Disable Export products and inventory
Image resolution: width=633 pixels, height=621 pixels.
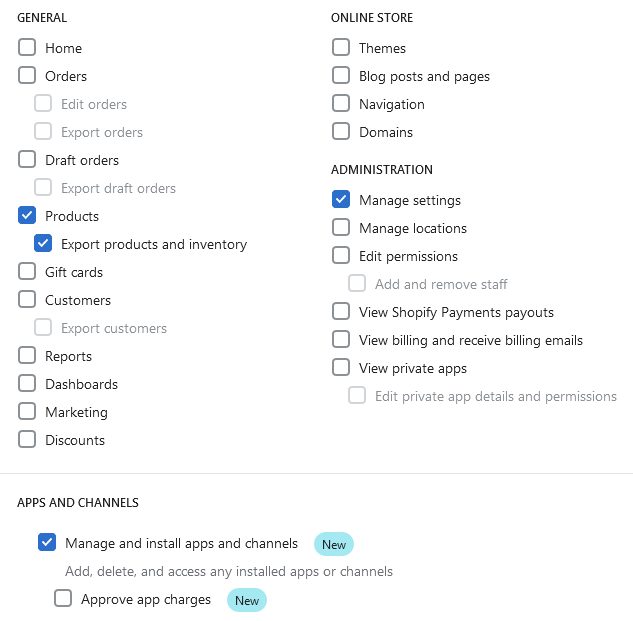coord(43,244)
